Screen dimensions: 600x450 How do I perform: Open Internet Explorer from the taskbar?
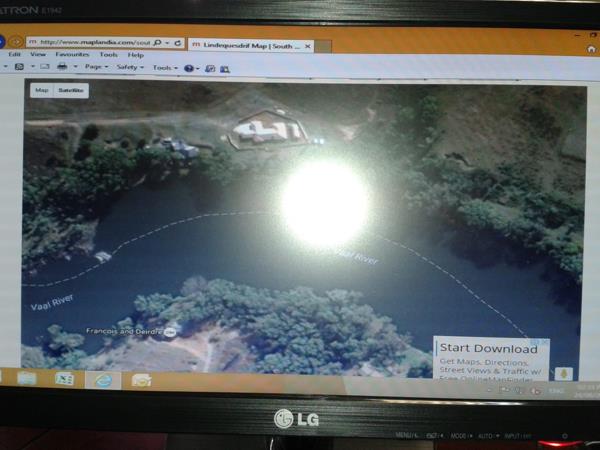click(102, 379)
